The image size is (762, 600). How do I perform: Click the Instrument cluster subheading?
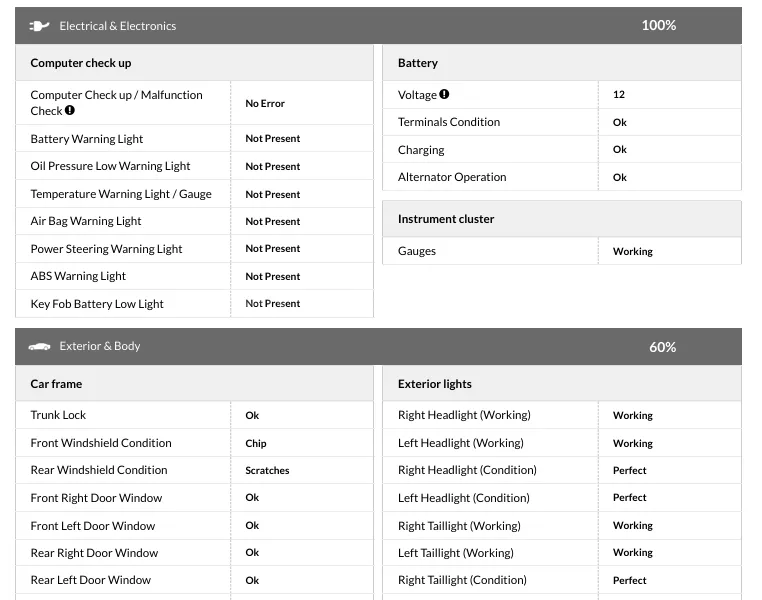pyautogui.click(x=446, y=219)
